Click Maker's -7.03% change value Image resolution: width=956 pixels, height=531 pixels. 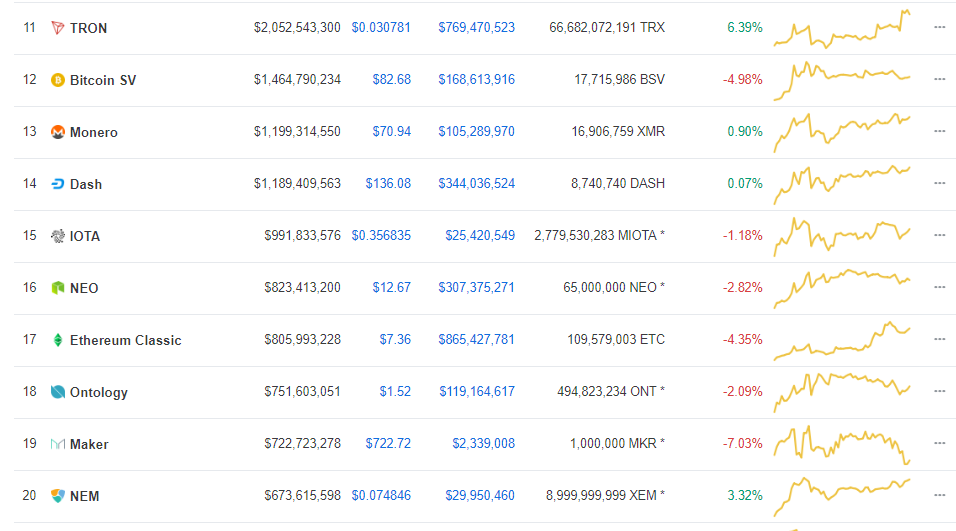743,443
